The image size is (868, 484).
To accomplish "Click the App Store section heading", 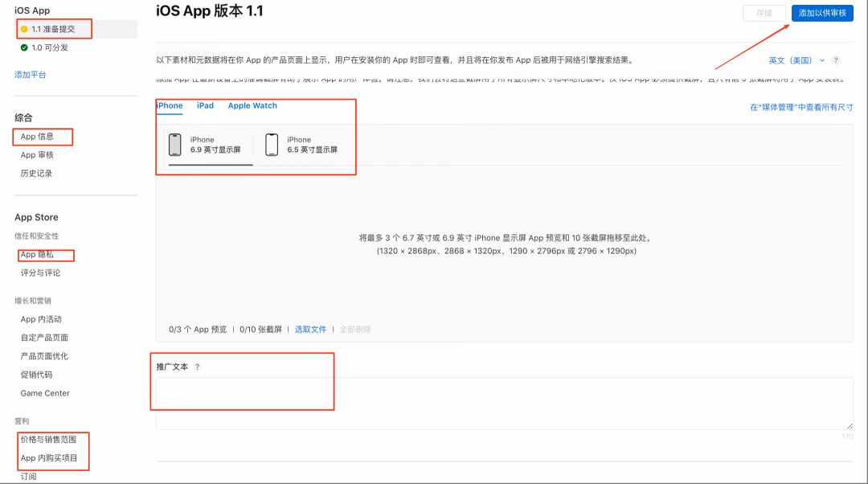I will [36, 217].
